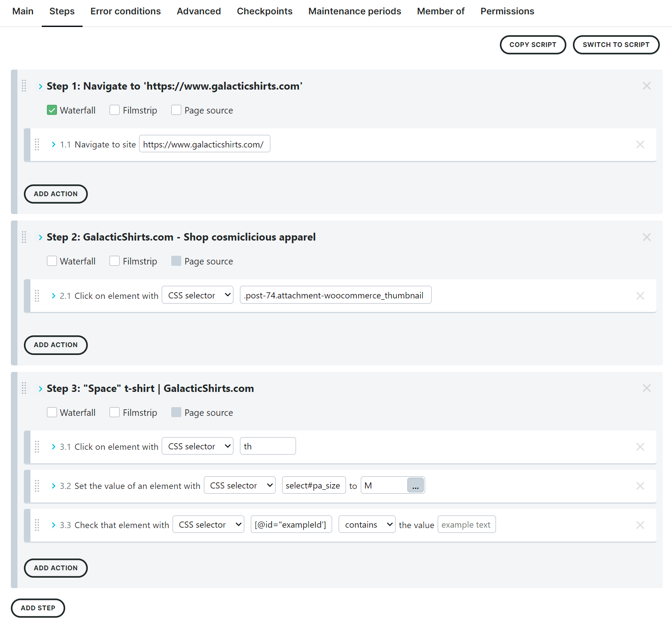Click the drag handle of Step 1
The image size is (672, 629).
(x=24, y=86)
